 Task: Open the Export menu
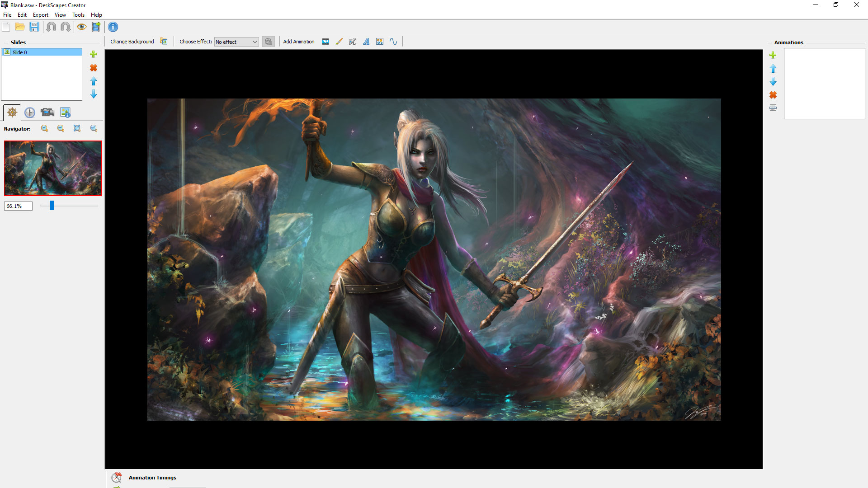41,15
